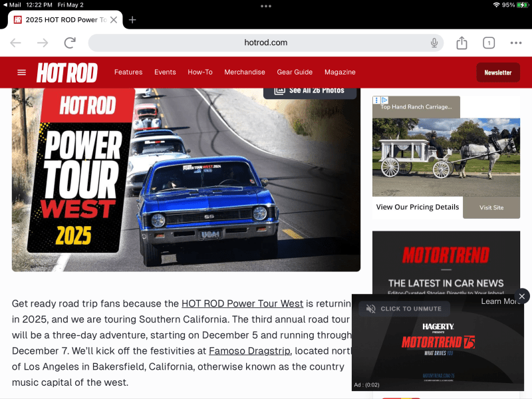Open the Events menu
Screen dimensions: 532x399
coord(165,72)
